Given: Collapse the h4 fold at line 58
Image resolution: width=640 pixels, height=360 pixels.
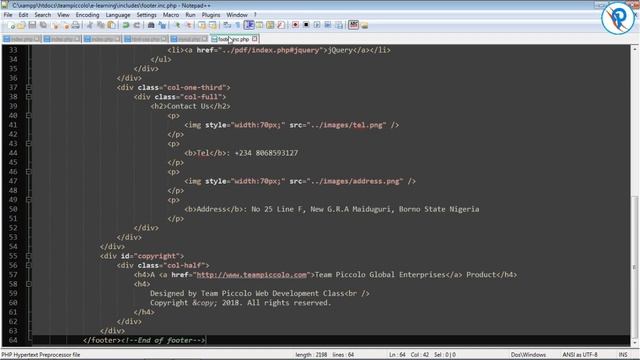Looking at the screenshot, I should 28,284.
